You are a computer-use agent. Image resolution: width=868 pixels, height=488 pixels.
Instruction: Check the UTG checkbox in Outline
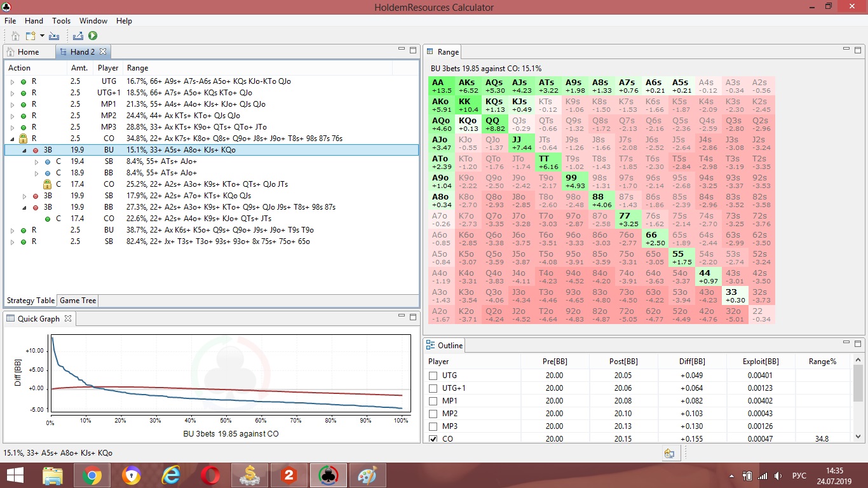coord(433,376)
